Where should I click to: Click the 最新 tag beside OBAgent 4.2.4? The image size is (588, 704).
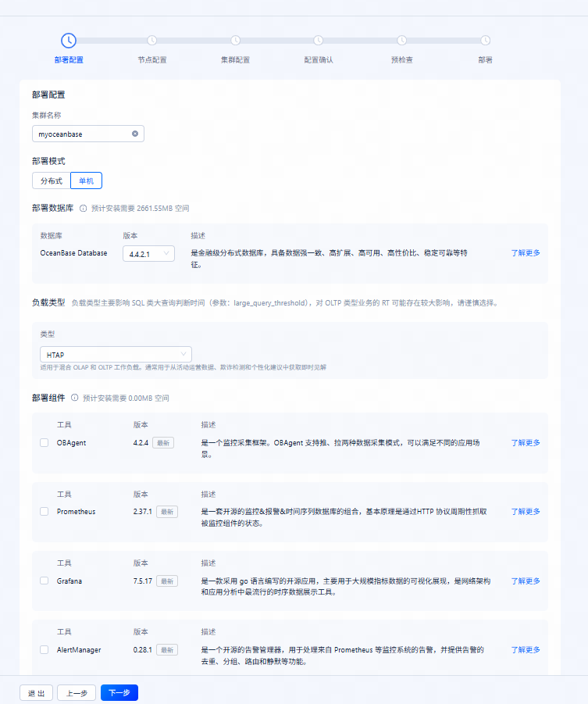[x=163, y=443]
